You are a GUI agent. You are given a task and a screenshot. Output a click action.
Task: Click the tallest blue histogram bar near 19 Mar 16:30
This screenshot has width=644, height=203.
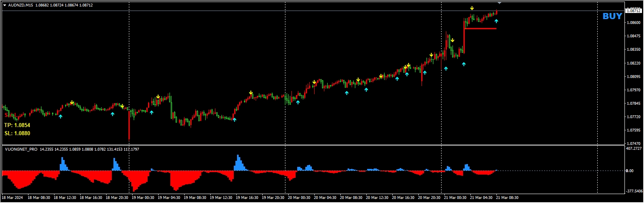pyautogui.click(x=238, y=162)
